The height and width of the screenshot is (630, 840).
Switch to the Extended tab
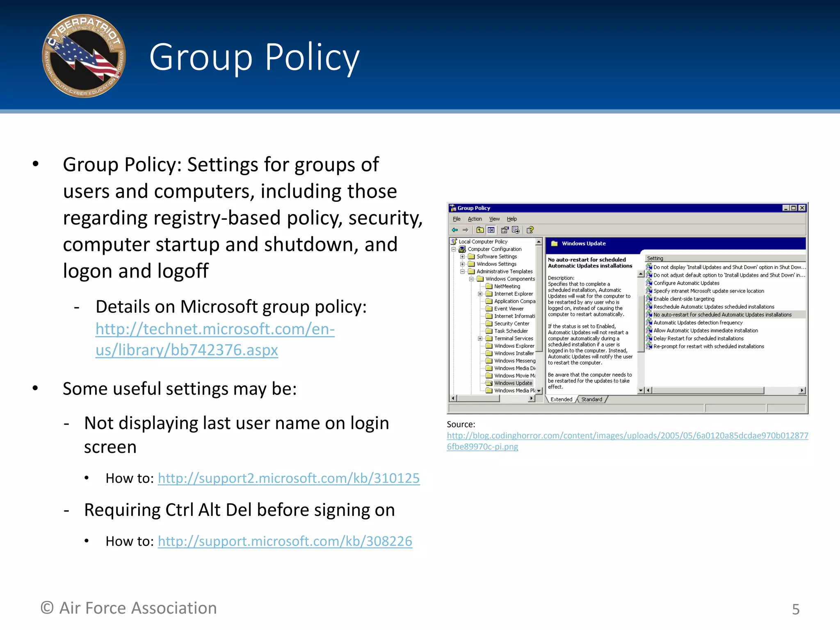[561, 399]
